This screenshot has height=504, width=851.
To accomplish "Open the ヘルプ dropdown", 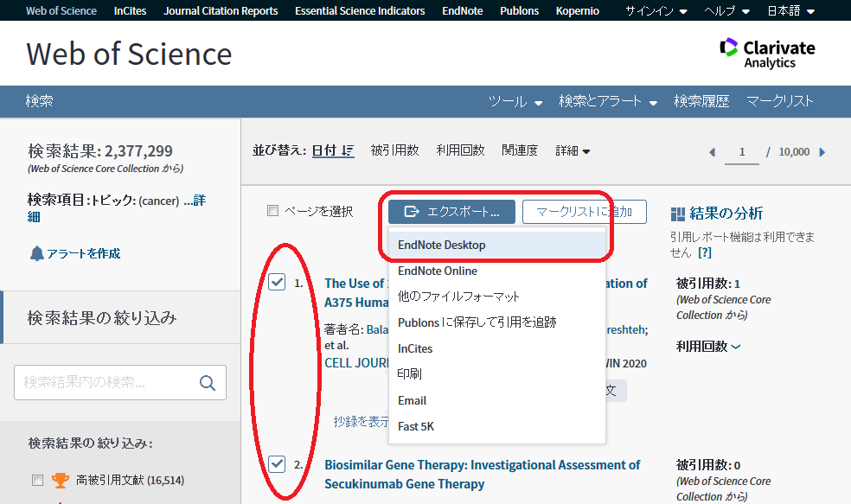I will 726,11.
